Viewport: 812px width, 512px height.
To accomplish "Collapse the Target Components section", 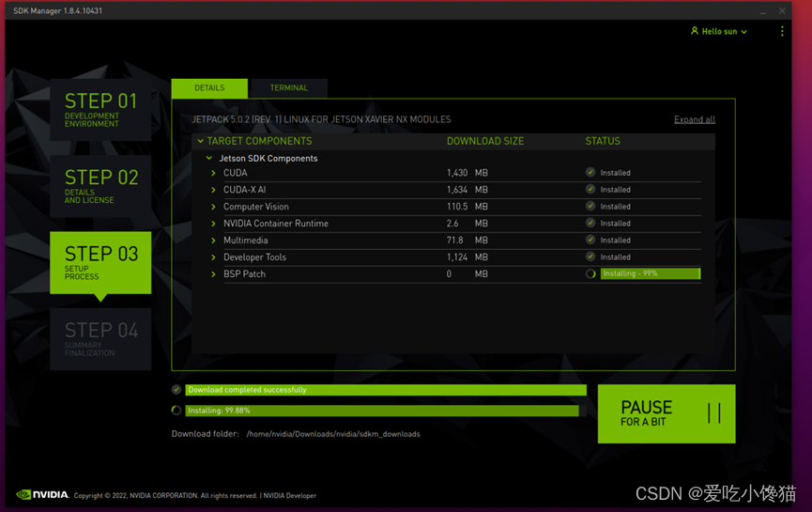I will (200, 141).
